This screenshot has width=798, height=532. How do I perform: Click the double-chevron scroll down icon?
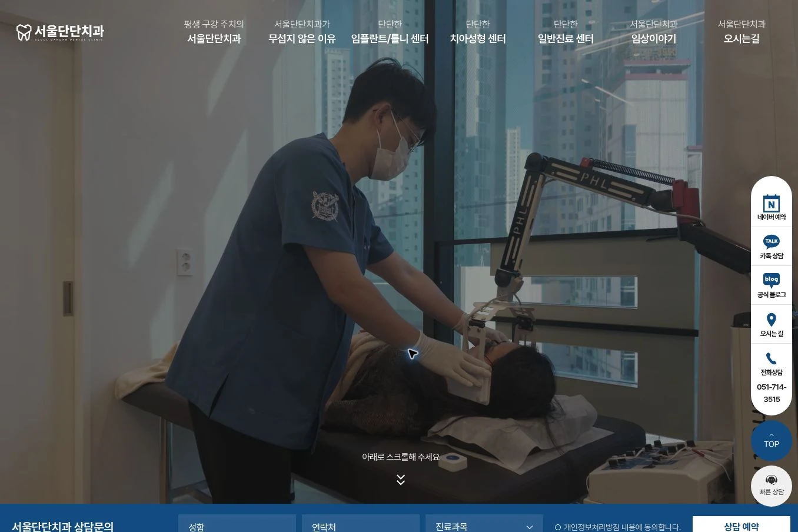[401, 480]
